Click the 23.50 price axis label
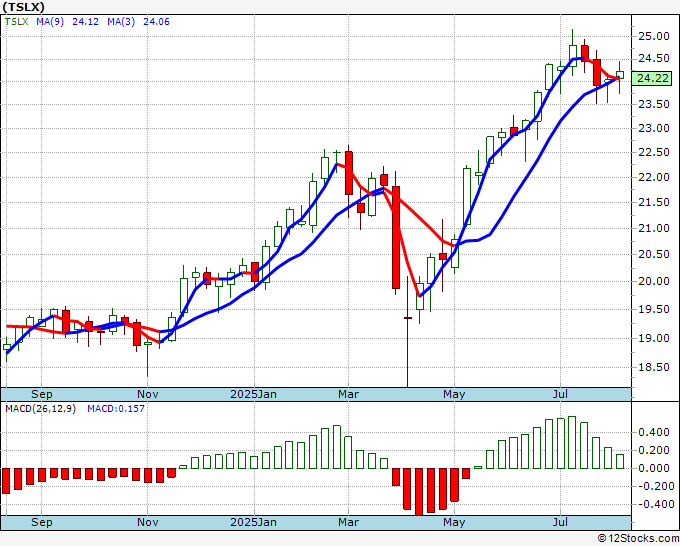Screen dimensions: 680x546 tap(654, 104)
